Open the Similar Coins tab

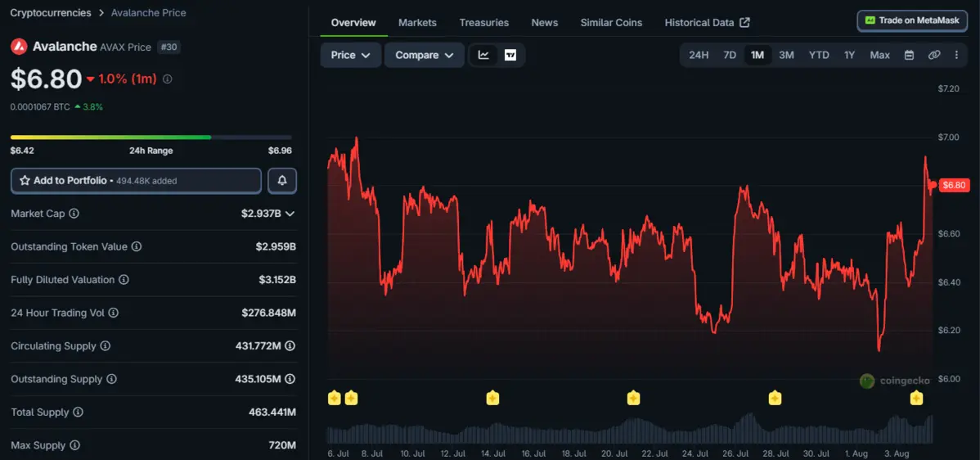click(x=611, y=22)
